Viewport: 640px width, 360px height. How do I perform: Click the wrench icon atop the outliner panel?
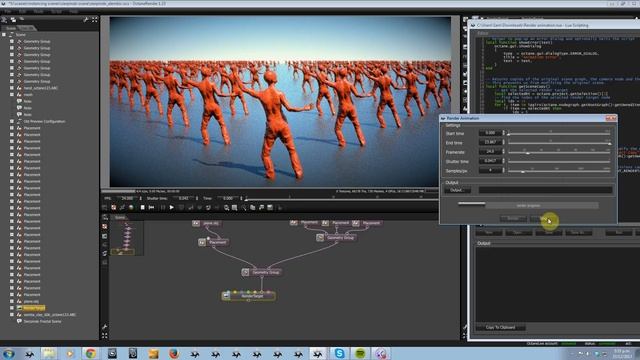pyautogui.click(x=86, y=19)
